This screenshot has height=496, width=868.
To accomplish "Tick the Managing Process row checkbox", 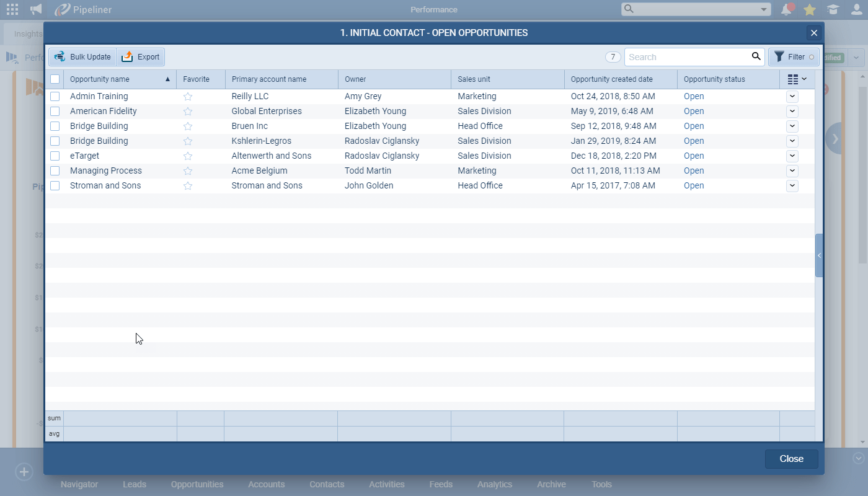I will (x=55, y=171).
